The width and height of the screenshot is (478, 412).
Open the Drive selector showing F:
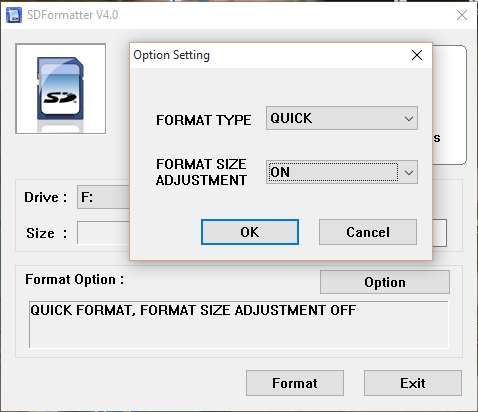pos(103,197)
